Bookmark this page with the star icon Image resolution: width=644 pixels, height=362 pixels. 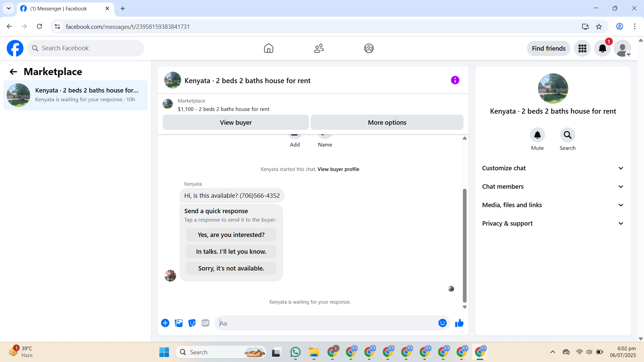point(599,26)
